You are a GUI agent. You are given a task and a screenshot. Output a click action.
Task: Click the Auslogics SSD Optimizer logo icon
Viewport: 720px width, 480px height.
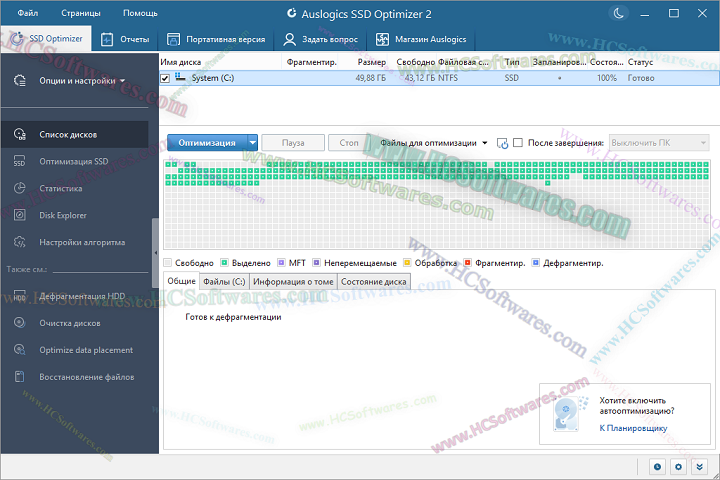point(292,13)
